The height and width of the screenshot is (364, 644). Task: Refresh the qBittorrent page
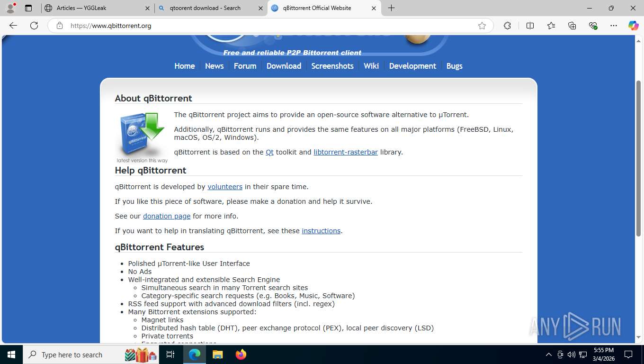(x=34, y=26)
